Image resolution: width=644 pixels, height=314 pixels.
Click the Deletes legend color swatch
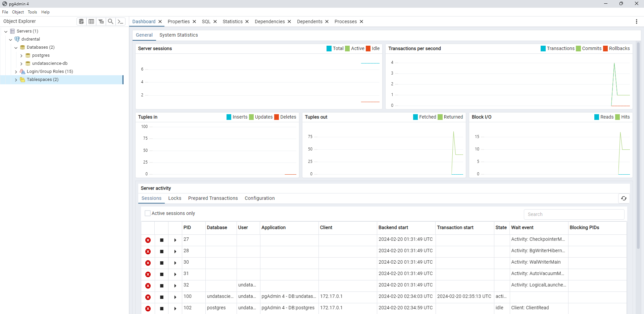(277, 117)
